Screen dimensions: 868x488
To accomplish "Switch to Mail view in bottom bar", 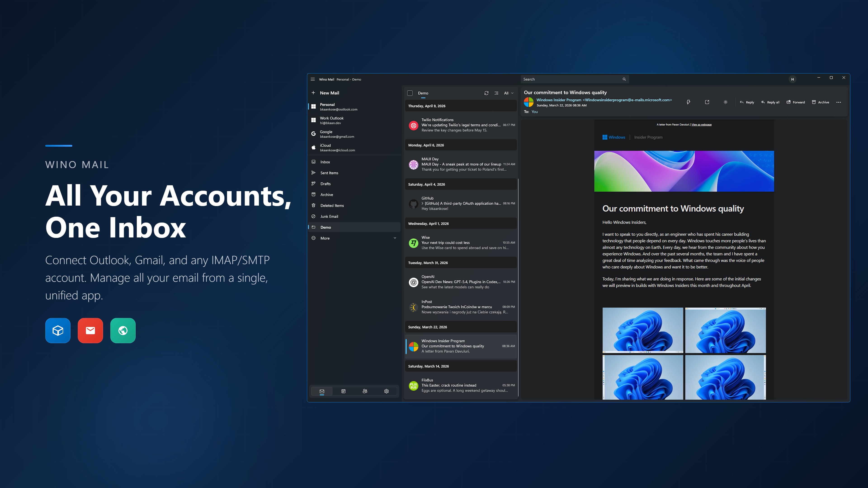I will pyautogui.click(x=322, y=391).
